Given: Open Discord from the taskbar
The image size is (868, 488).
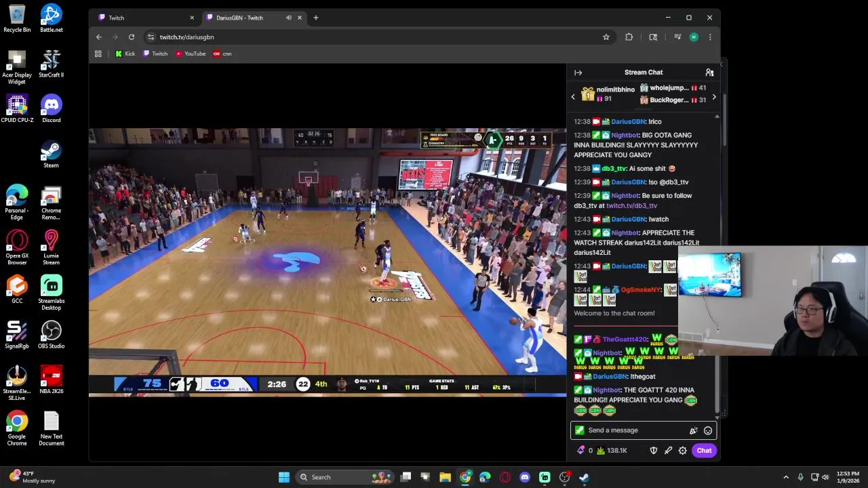Looking at the screenshot, I should [x=524, y=477].
